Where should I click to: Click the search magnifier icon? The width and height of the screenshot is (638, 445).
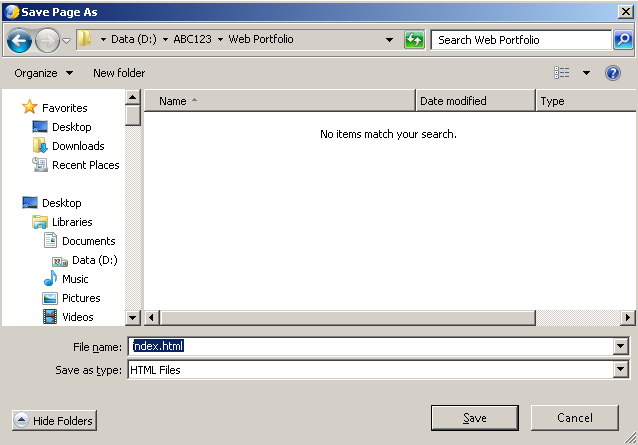coord(622,40)
